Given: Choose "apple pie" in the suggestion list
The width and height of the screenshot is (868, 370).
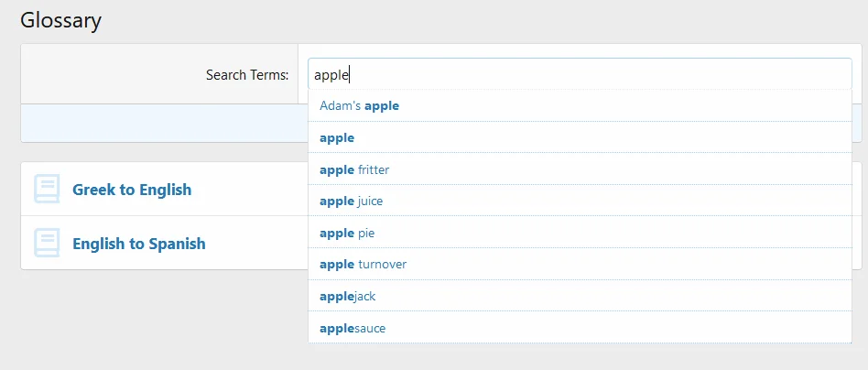Looking at the screenshot, I should click(347, 233).
